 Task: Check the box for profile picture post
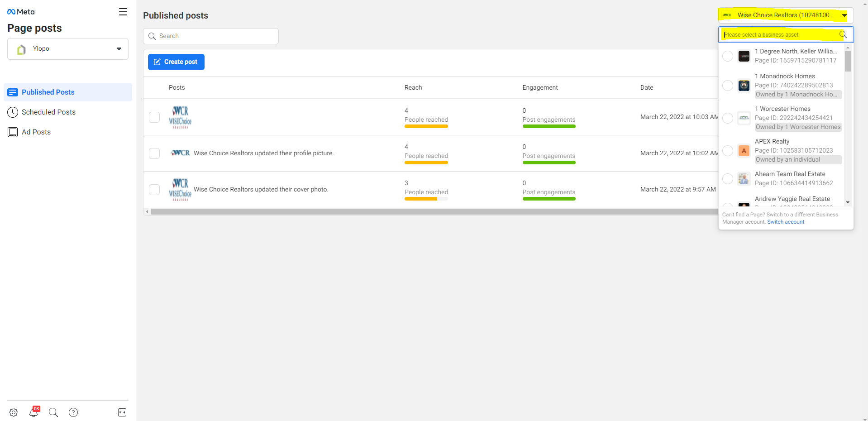pyautogui.click(x=154, y=153)
